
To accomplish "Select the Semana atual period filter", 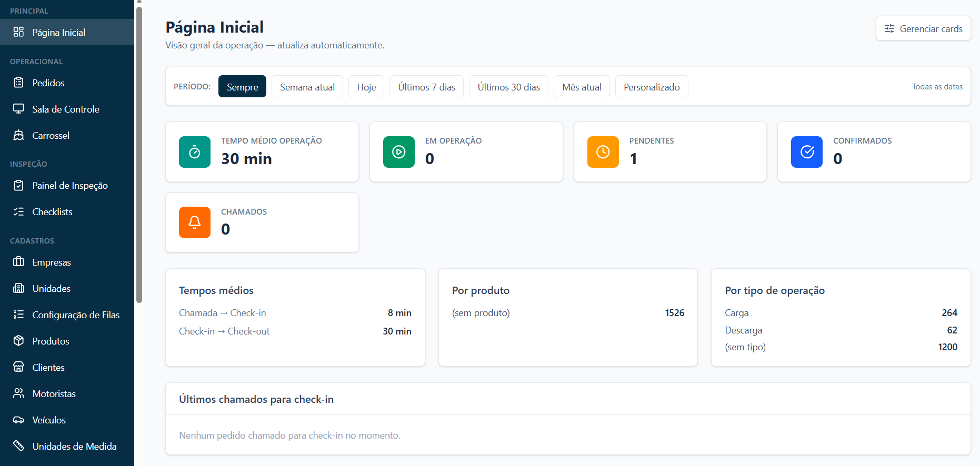I will pos(307,87).
